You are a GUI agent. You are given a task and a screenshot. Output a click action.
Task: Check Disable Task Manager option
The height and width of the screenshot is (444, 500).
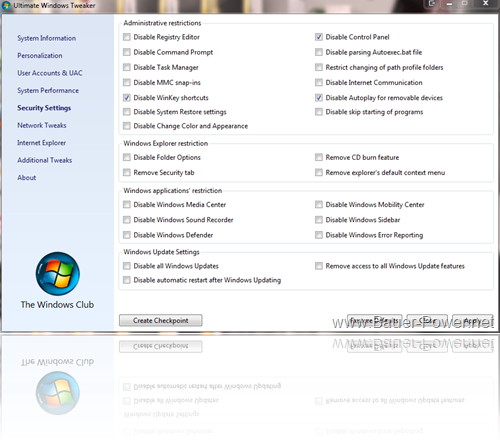pos(127,67)
